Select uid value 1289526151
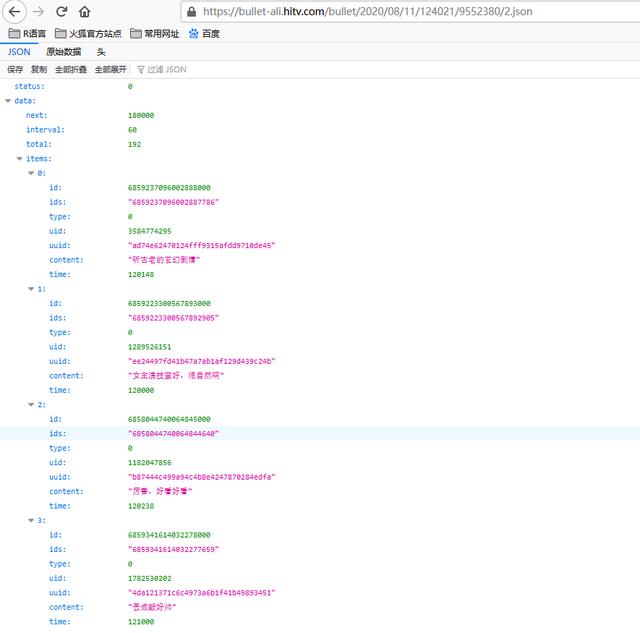Screen dimensions: 640x633 pyautogui.click(x=149, y=347)
